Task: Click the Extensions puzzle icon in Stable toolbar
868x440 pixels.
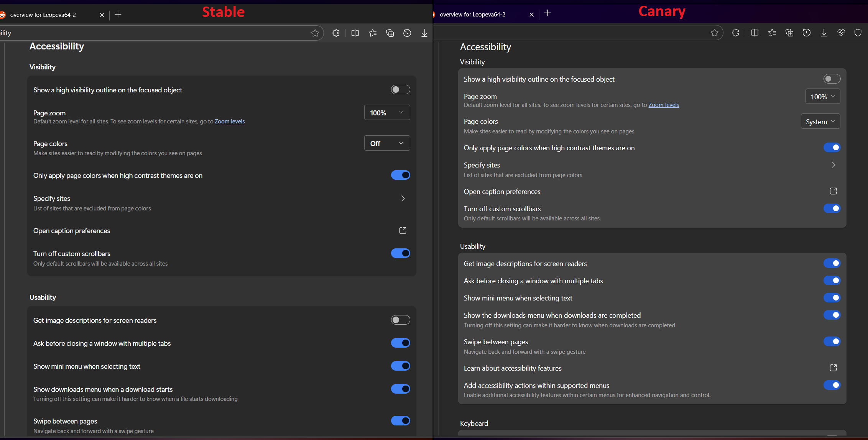Action: pos(336,33)
